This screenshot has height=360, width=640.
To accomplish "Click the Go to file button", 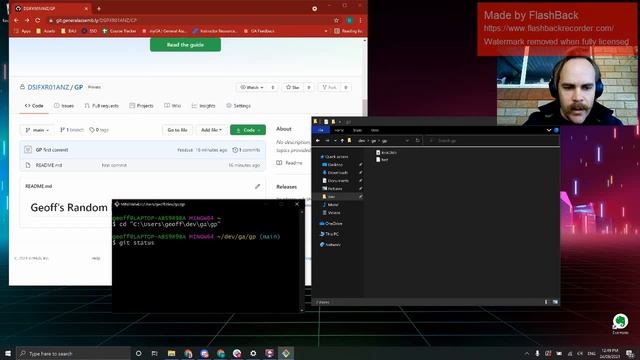I will pos(177,130).
